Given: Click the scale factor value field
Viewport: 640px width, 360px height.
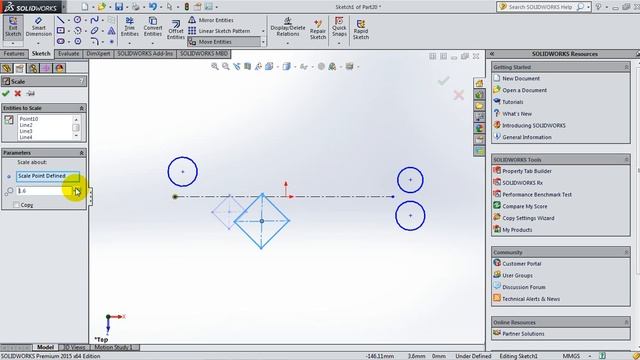Looking at the screenshot, I should point(44,191).
